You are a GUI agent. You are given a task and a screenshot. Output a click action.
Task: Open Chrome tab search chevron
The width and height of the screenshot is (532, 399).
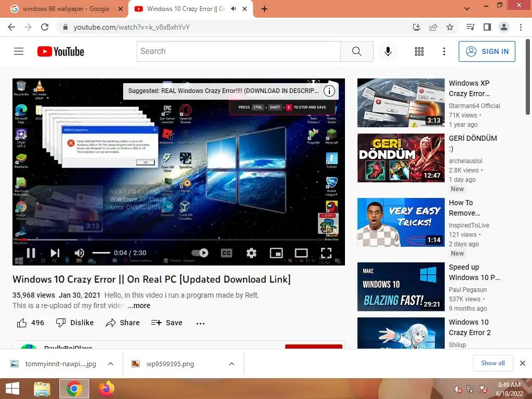point(467,9)
